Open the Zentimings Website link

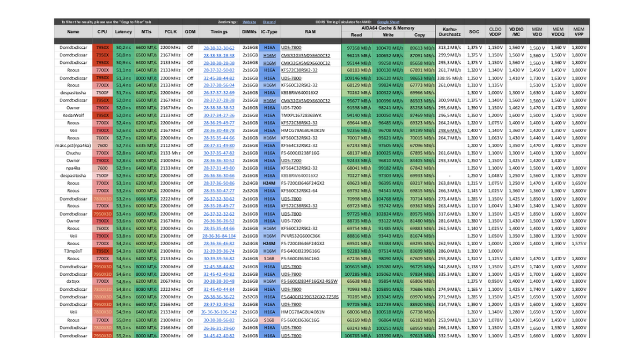[x=250, y=22]
